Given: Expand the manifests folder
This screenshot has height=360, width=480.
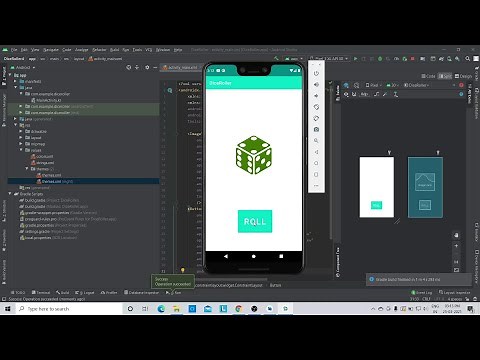Looking at the screenshot, I should (15, 81).
